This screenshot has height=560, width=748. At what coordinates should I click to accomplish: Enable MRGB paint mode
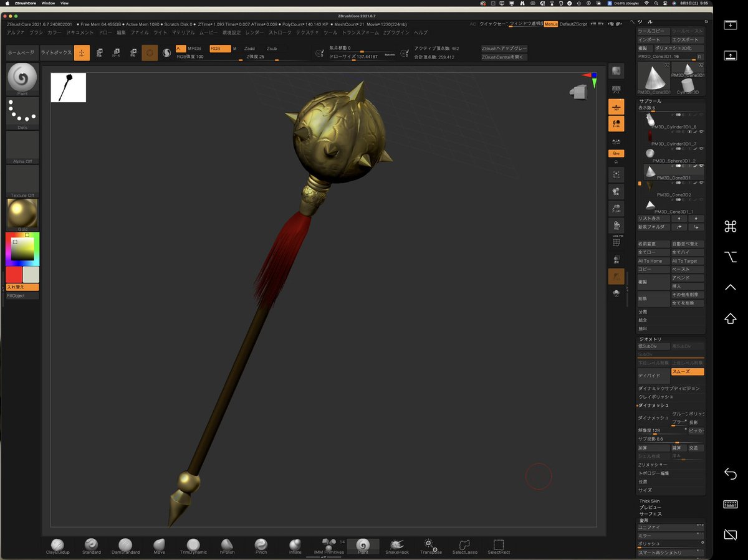click(194, 49)
